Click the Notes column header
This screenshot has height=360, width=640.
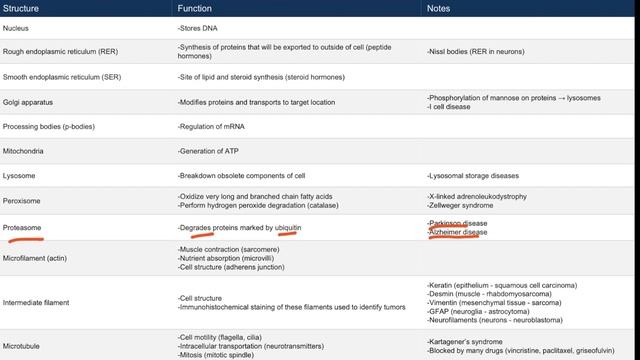[438, 9]
